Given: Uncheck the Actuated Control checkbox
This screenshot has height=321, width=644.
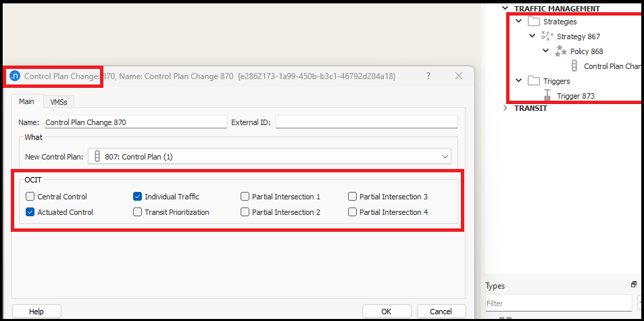Looking at the screenshot, I should (x=30, y=212).
